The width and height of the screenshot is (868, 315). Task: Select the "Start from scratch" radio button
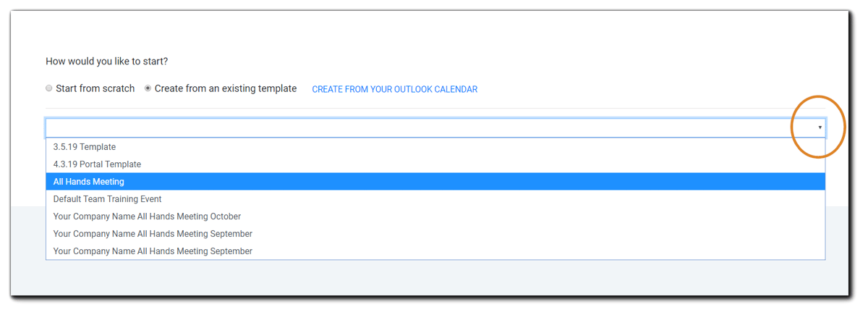pyautogui.click(x=49, y=88)
